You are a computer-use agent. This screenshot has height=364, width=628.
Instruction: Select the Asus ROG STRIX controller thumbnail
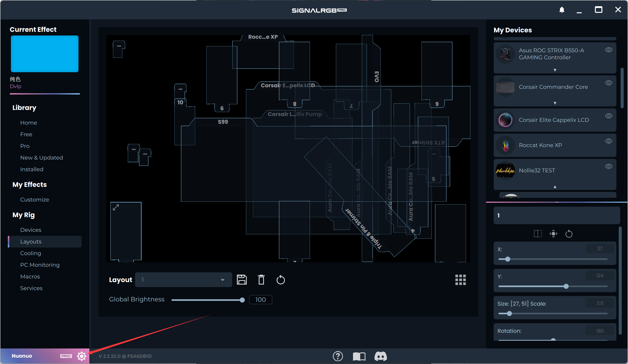pyautogui.click(x=505, y=54)
